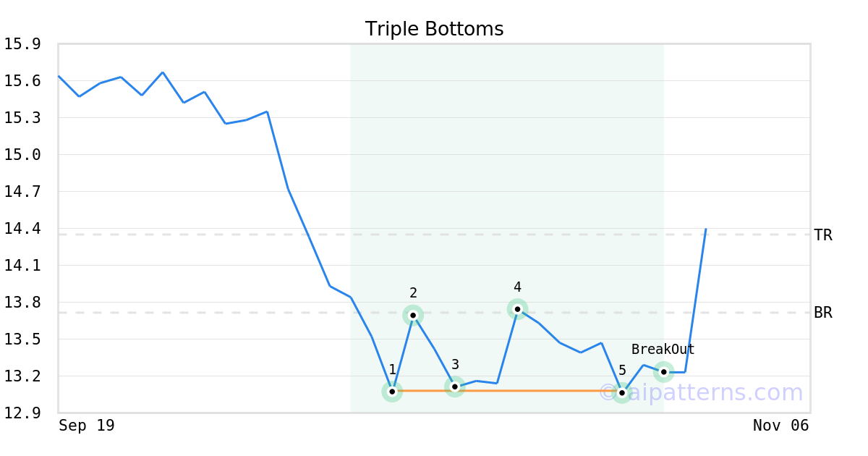
Task: Click the Nov 06 end date label
Action: [780, 426]
